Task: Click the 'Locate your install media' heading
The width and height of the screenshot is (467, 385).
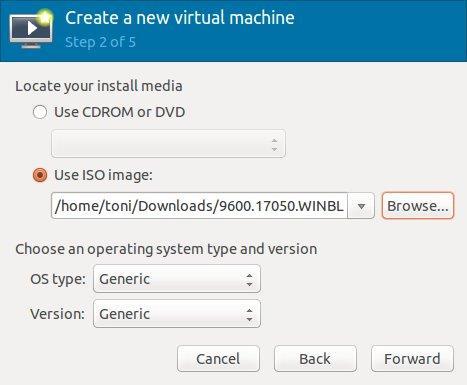Action: click(99, 86)
